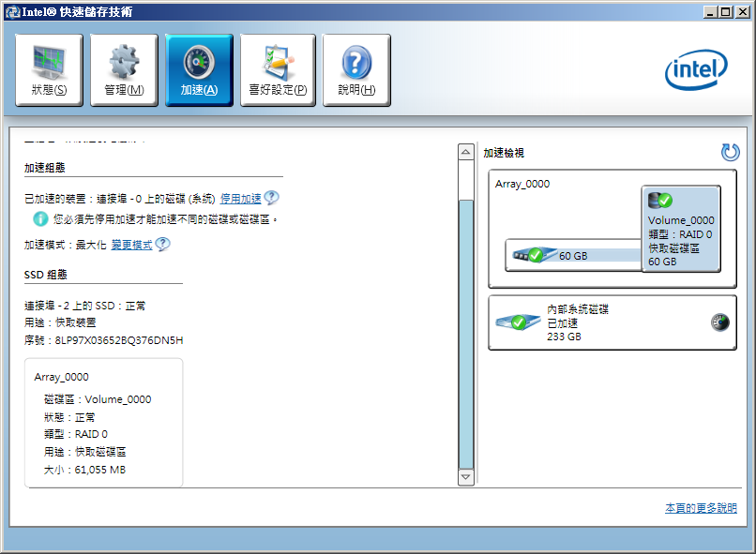The height and width of the screenshot is (554, 756).
Task: Select the Volume_0000 RAID 0 volume box
Action: pyautogui.click(x=681, y=229)
